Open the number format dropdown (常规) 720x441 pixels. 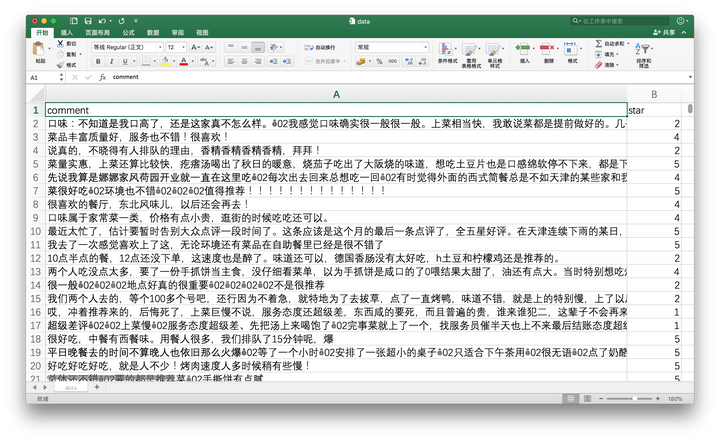tap(425, 47)
